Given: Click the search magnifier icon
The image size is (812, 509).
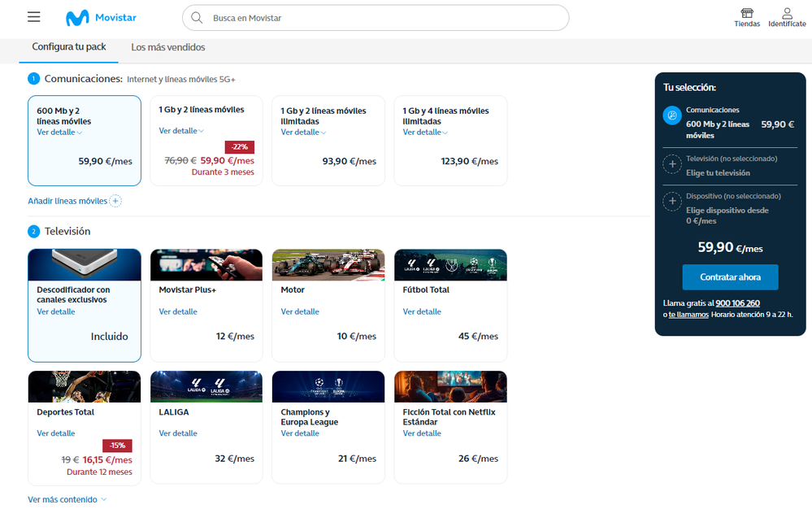Looking at the screenshot, I should coord(197,18).
